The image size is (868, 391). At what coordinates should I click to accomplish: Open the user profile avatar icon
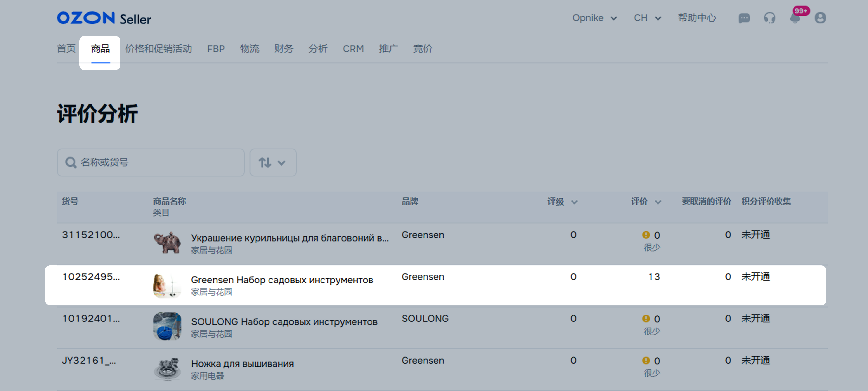tap(820, 18)
